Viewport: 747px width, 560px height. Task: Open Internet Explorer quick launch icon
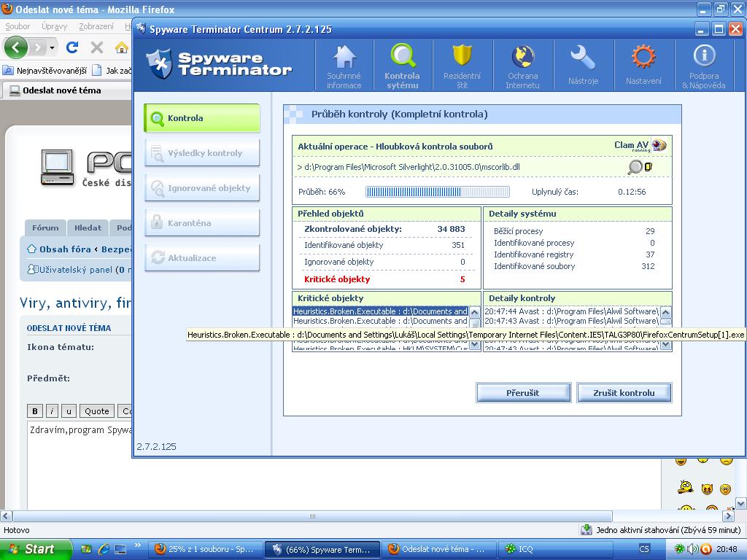[x=104, y=549]
